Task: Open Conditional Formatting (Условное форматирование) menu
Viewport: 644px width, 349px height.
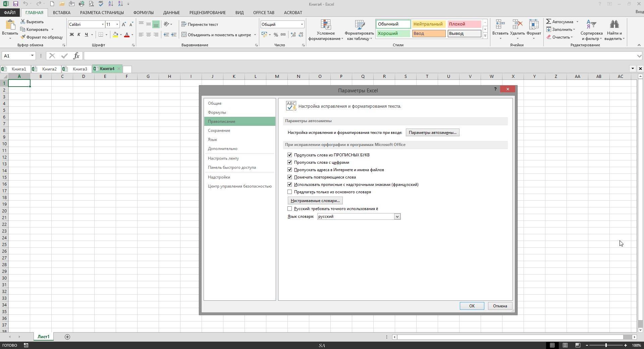Action: (326, 30)
